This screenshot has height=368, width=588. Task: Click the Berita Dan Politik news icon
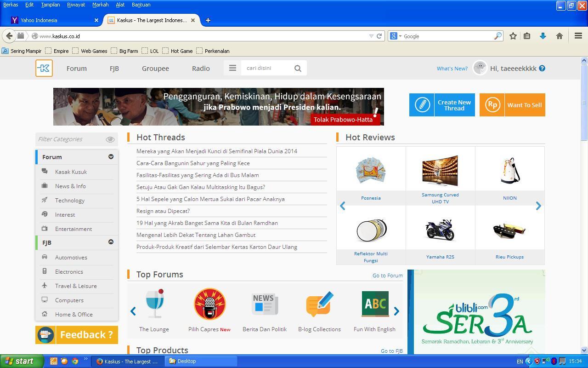coord(265,304)
